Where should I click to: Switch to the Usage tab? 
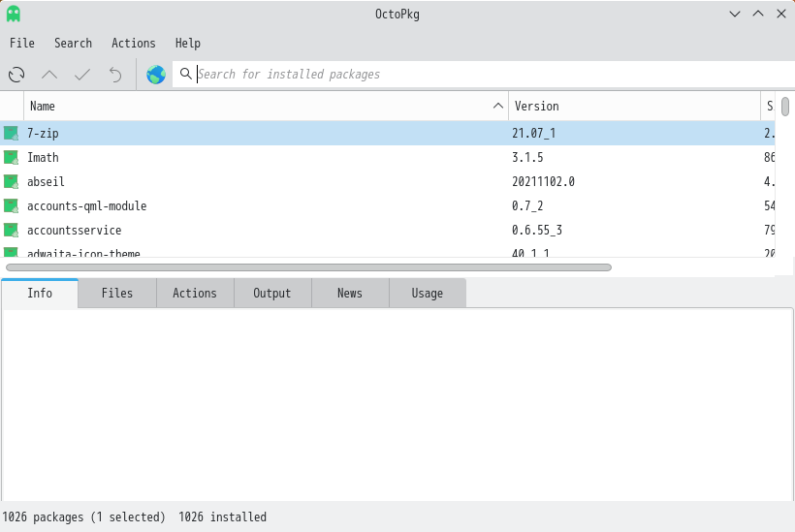(x=428, y=294)
